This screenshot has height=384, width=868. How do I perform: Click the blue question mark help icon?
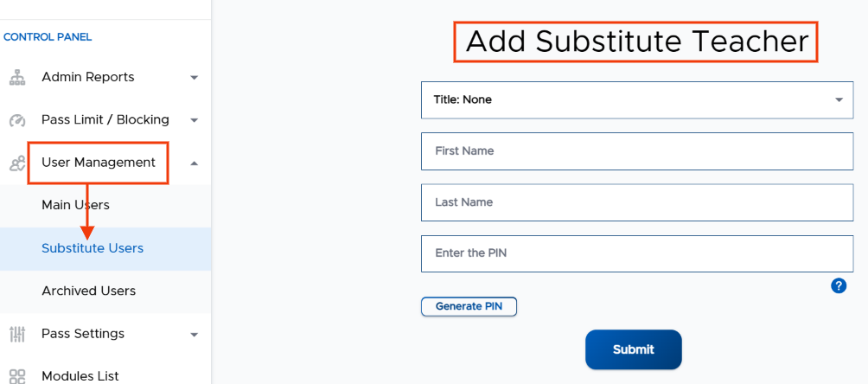click(839, 286)
